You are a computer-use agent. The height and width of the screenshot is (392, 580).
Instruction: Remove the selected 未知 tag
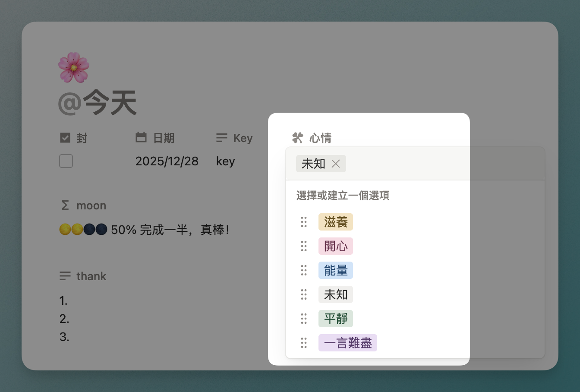pos(336,164)
